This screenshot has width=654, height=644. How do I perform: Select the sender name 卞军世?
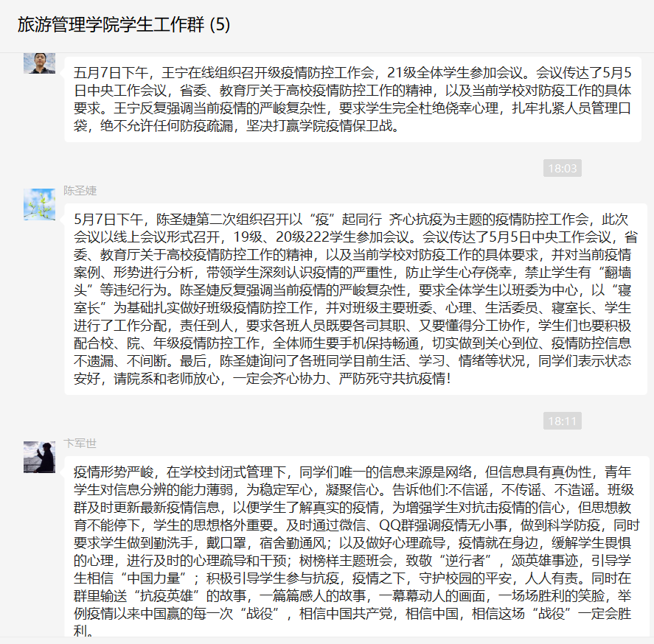click(80, 443)
